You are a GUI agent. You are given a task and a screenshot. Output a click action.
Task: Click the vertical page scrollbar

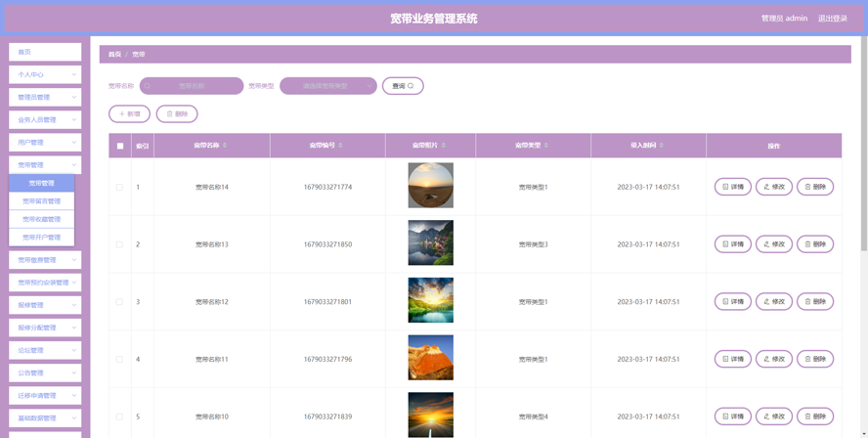[864, 144]
